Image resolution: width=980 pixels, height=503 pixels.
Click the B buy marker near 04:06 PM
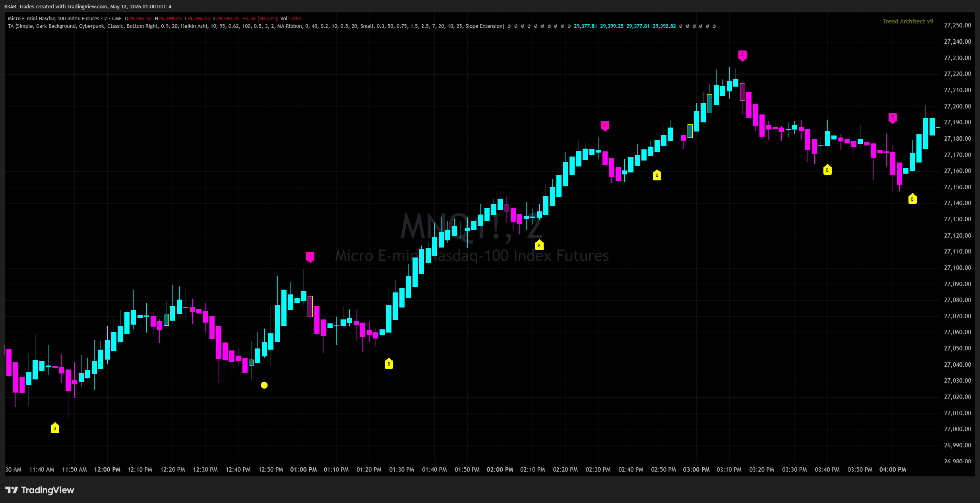(912, 199)
